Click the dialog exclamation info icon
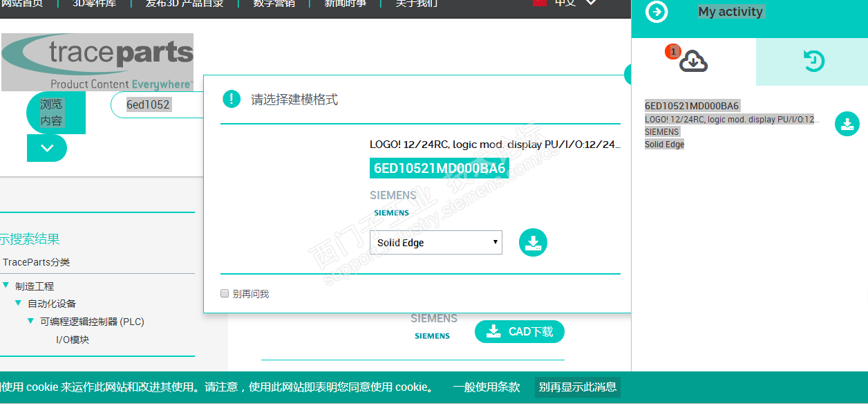The width and height of the screenshot is (868, 406). tap(232, 99)
